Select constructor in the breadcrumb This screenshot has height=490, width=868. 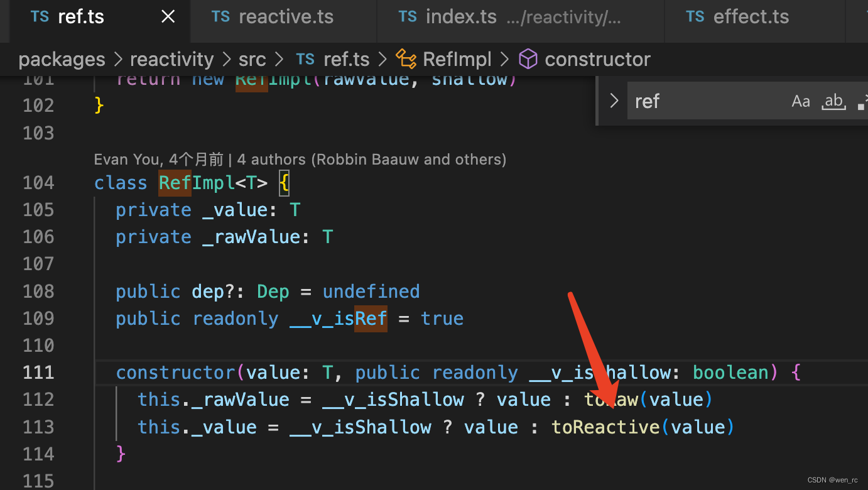pos(597,59)
